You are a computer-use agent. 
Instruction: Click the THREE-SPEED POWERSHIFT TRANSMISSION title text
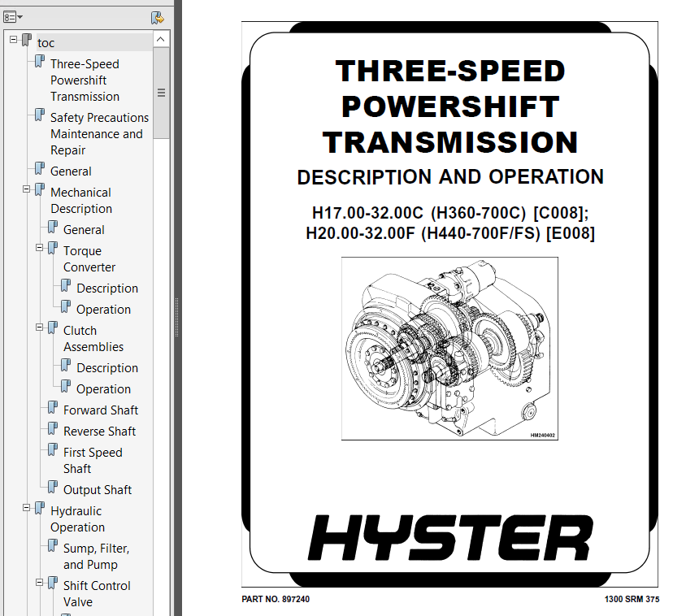pyautogui.click(x=450, y=106)
